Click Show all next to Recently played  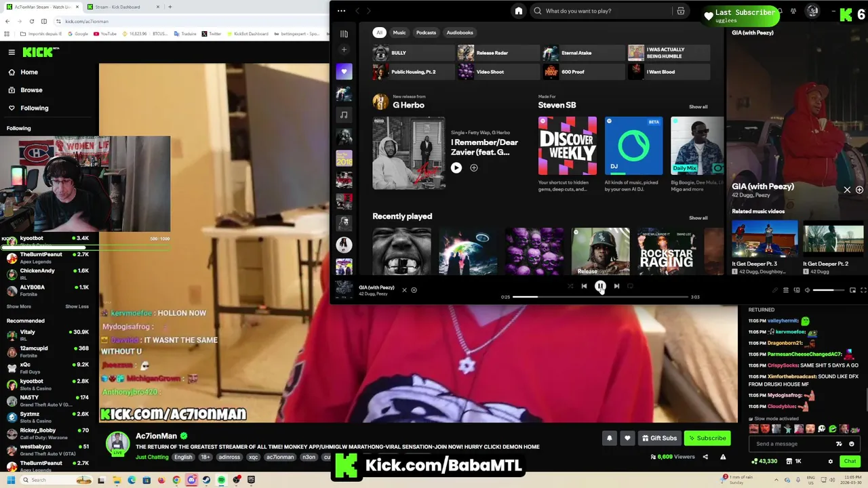pyautogui.click(x=698, y=218)
